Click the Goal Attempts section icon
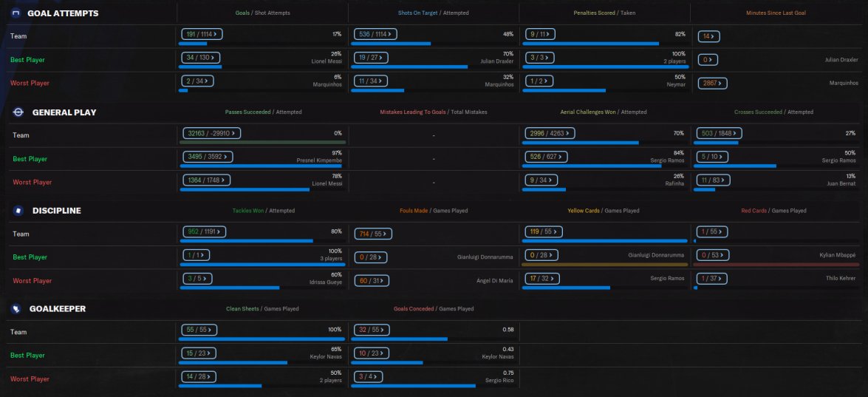 pyautogui.click(x=16, y=13)
